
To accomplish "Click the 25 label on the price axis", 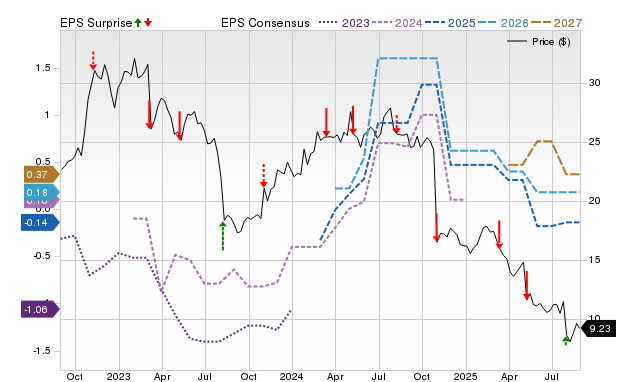I will [594, 142].
